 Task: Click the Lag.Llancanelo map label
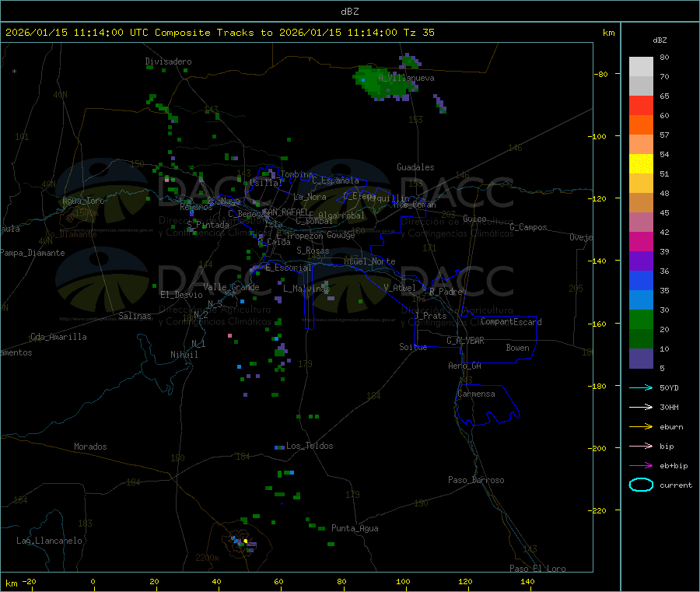click(49, 541)
